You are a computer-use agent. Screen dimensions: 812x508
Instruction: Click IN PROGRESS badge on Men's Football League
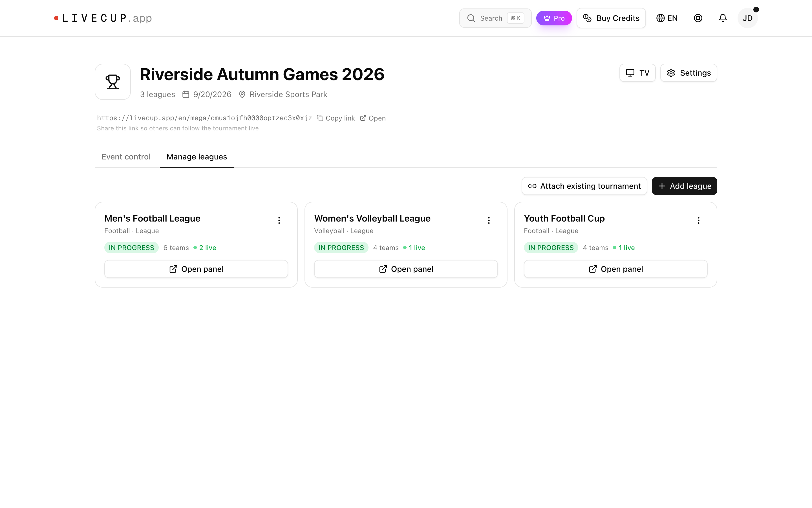[x=131, y=248]
